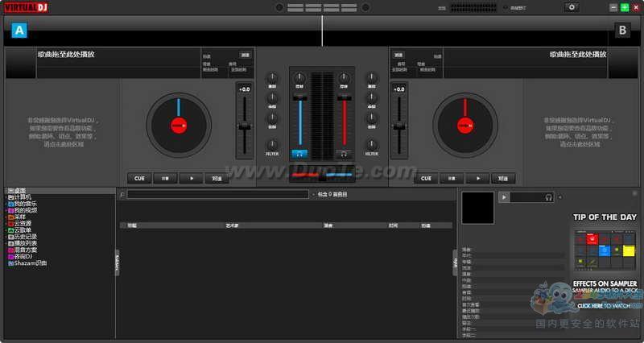The width and height of the screenshot is (644, 343).
Task: Collapse the folders panel using side handle
Action: (117, 262)
